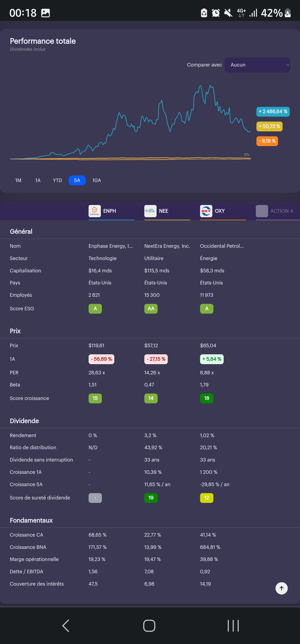The image size is (300, 644).
Task: Tap 'Enphase Energy, I...' company name
Action: coord(111,246)
